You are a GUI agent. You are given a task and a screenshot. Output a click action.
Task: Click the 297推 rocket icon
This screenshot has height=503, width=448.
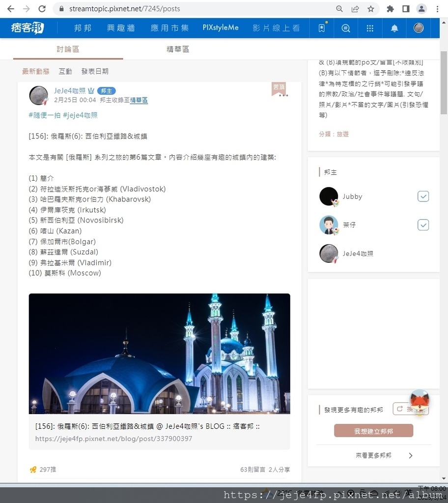33,470
